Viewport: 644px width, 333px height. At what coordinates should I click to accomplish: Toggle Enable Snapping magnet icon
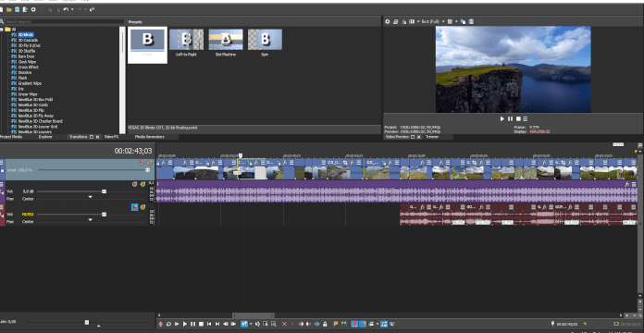[x=355, y=324]
